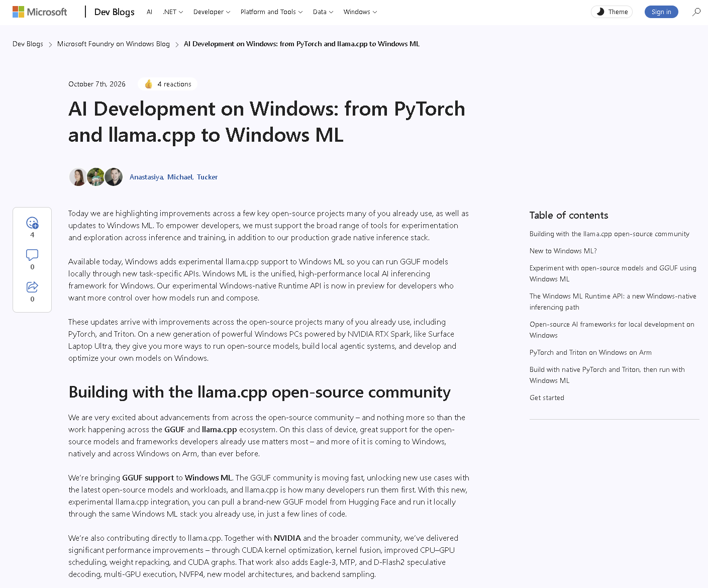This screenshot has width=708, height=588.
Task: Expand the Windows dropdown menu
Action: tap(360, 12)
